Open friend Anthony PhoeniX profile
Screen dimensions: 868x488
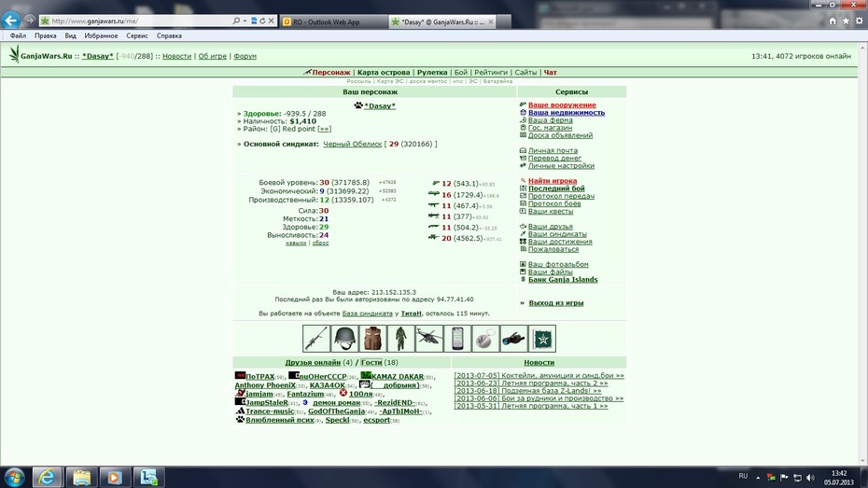[x=265, y=385]
